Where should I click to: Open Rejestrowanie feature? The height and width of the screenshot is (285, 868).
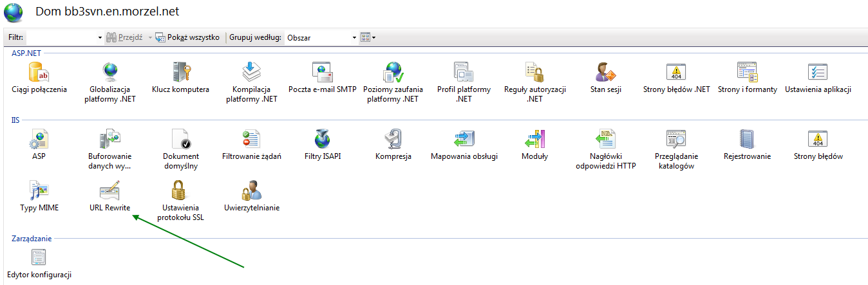click(747, 145)
